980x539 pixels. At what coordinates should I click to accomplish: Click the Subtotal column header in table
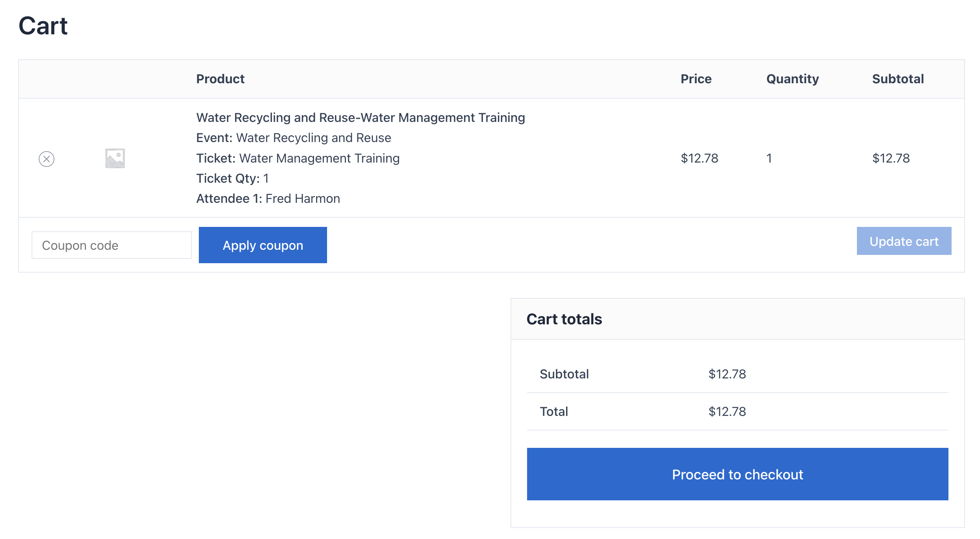(x=898, y=79)
